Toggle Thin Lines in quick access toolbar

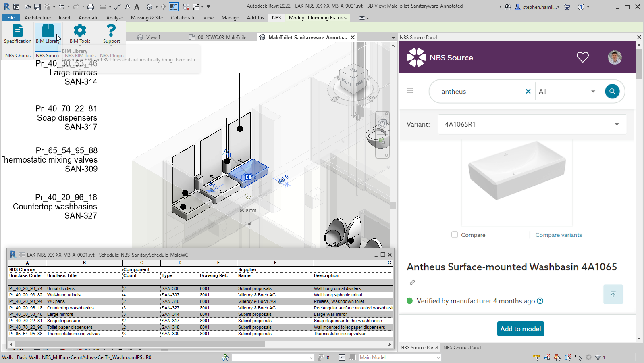[x=174, y=7]
